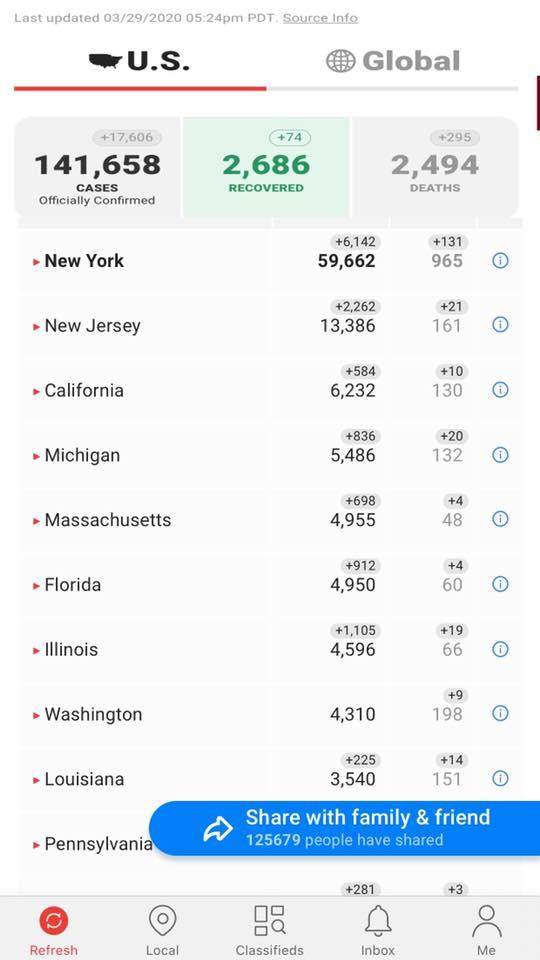Click info icon beside Florida row
This screenshot has height=960, width=540.
click(x=500, y=584)
